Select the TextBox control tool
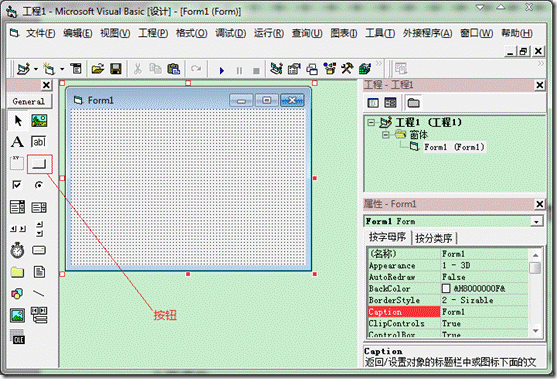The width and height of the screenshot is (557, 379). tap(39, 142)
